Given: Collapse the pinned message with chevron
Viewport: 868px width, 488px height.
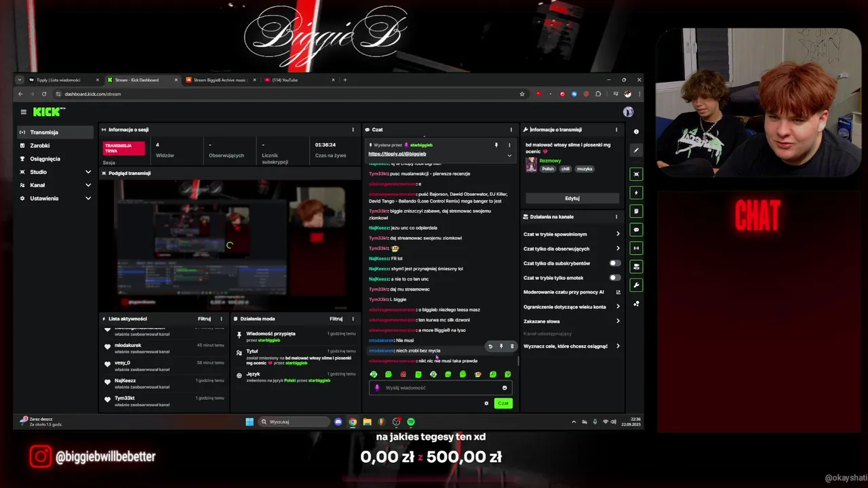Looking at the screenshot, I should [509, 155].
